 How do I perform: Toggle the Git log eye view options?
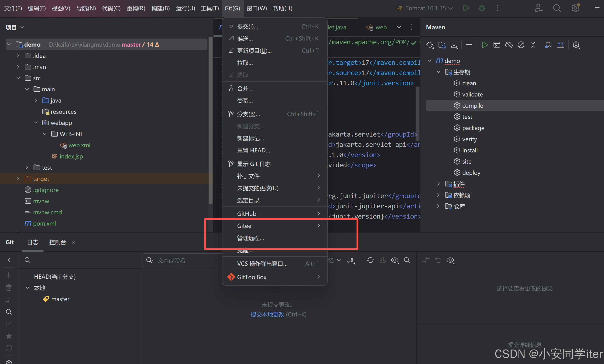395,260
